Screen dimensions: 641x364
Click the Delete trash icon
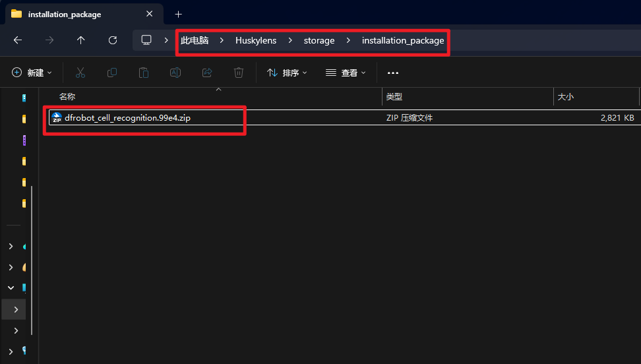tap(239, 73)
